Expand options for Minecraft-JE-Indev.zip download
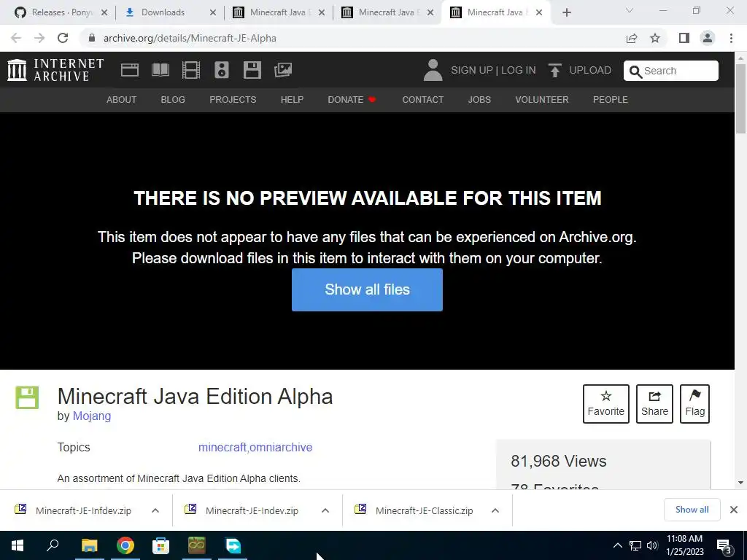This screenshot has width=747, height=560. pos(325,510)
